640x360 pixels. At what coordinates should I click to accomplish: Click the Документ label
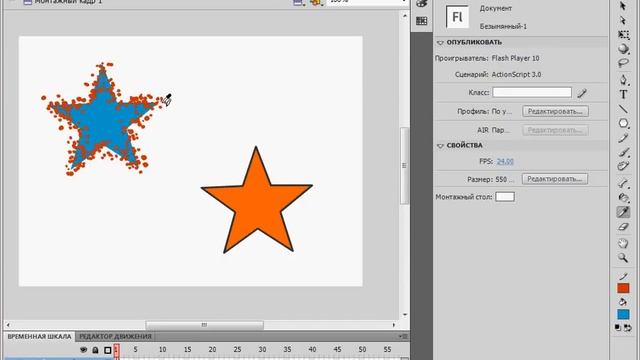point(496,8)
